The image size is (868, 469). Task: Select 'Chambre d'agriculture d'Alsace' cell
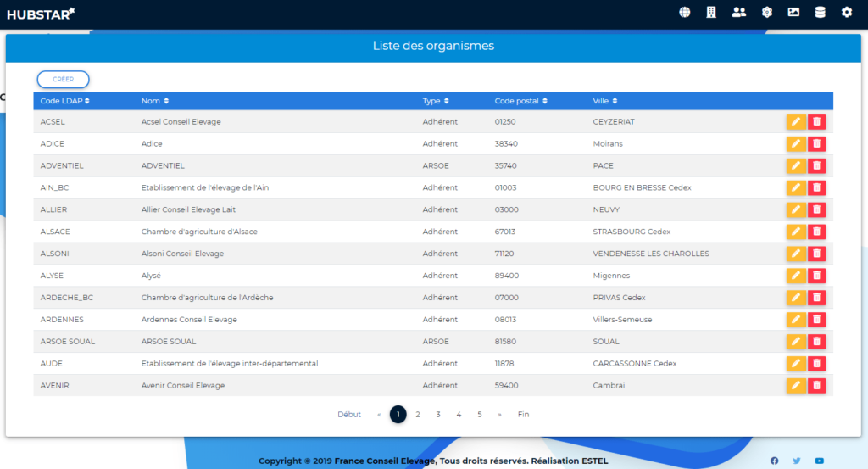click(x=199, y=232)
